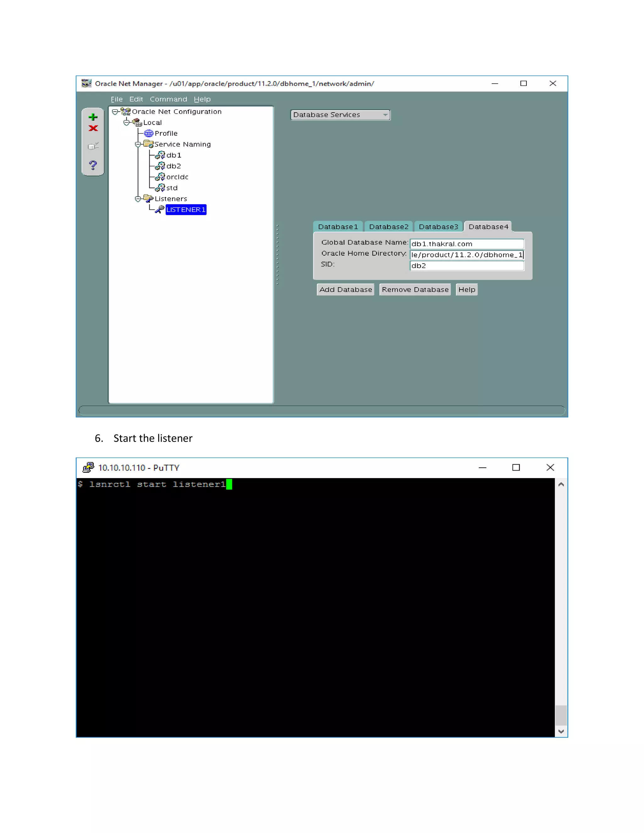This screenshot has width=644, height=833.
Task: Click the green plus create icon
Action: (93, 117)
